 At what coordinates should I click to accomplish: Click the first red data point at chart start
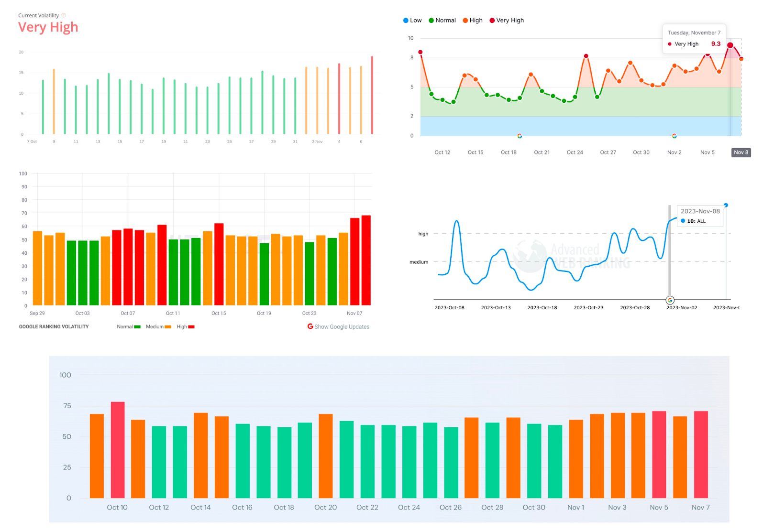(x=420, y=52)
